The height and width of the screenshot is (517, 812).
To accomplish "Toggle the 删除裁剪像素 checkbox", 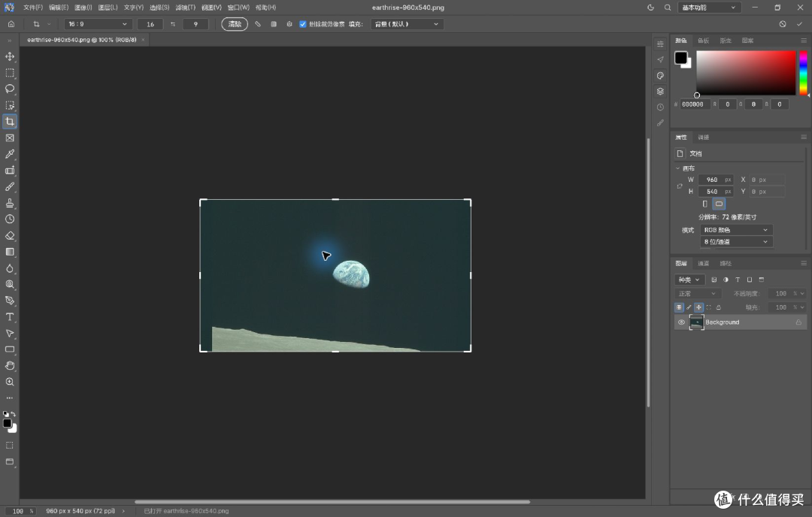I will click(303, 24).
